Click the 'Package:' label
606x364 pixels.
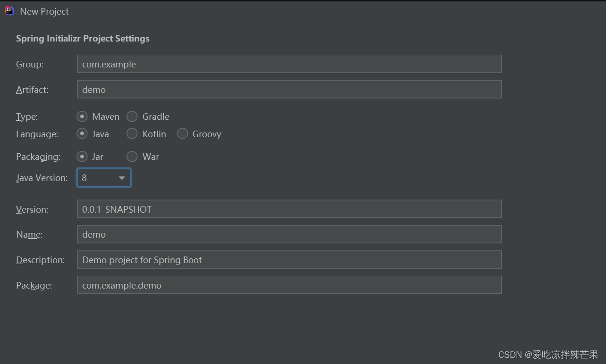[34, 286]
